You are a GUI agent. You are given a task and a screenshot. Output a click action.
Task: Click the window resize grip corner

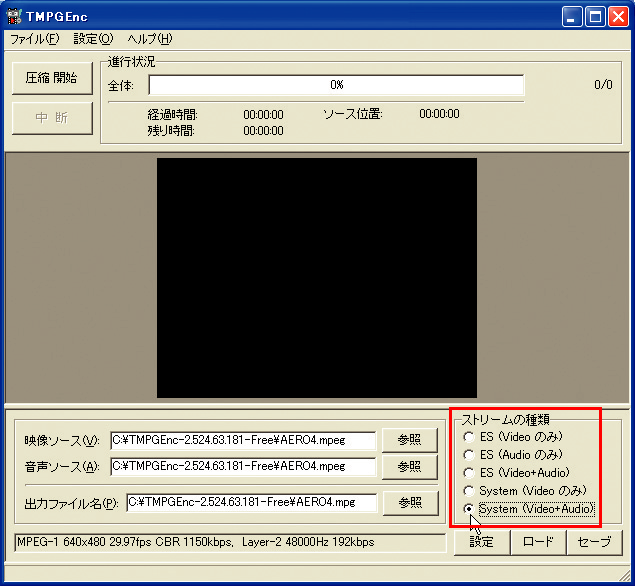625,575
